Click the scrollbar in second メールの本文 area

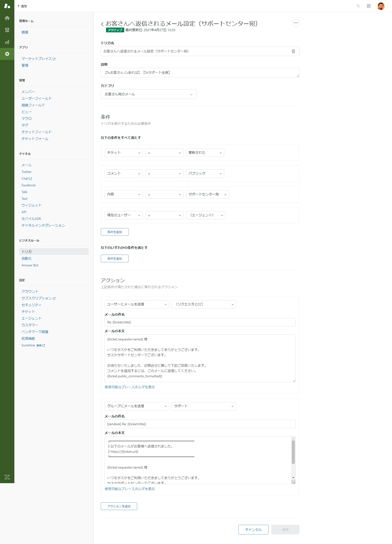(293, 452)
